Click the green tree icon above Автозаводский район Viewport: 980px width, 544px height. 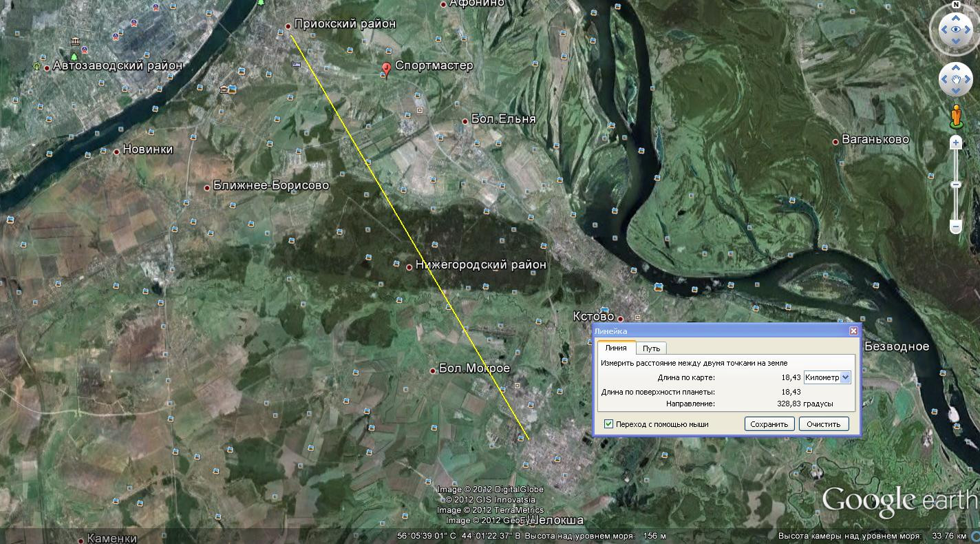[x=74, y=56]
